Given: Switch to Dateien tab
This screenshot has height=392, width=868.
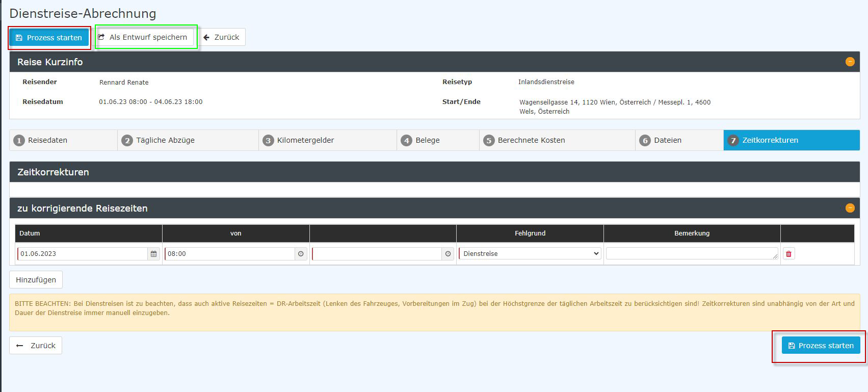Looking at the screenshot, I should 679,140.
